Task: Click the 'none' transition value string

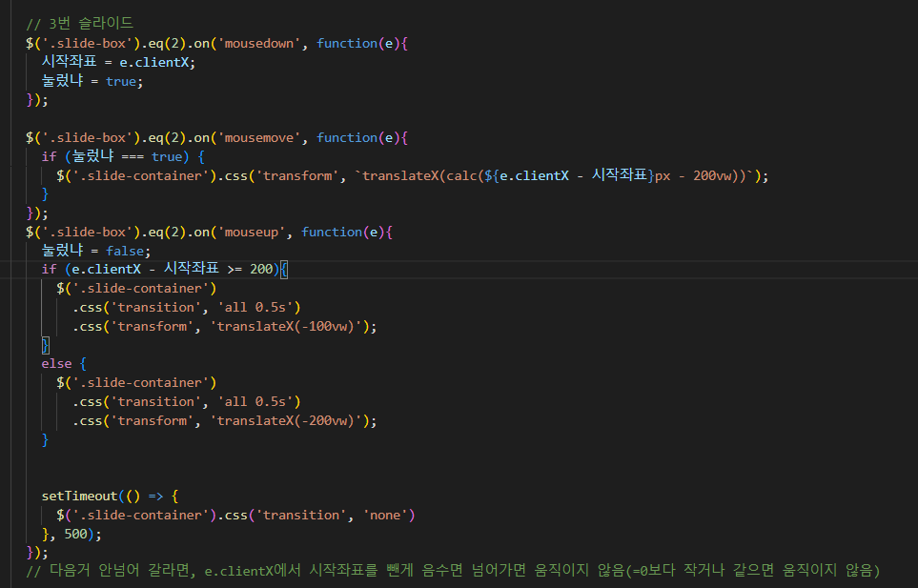Action: 385,515
